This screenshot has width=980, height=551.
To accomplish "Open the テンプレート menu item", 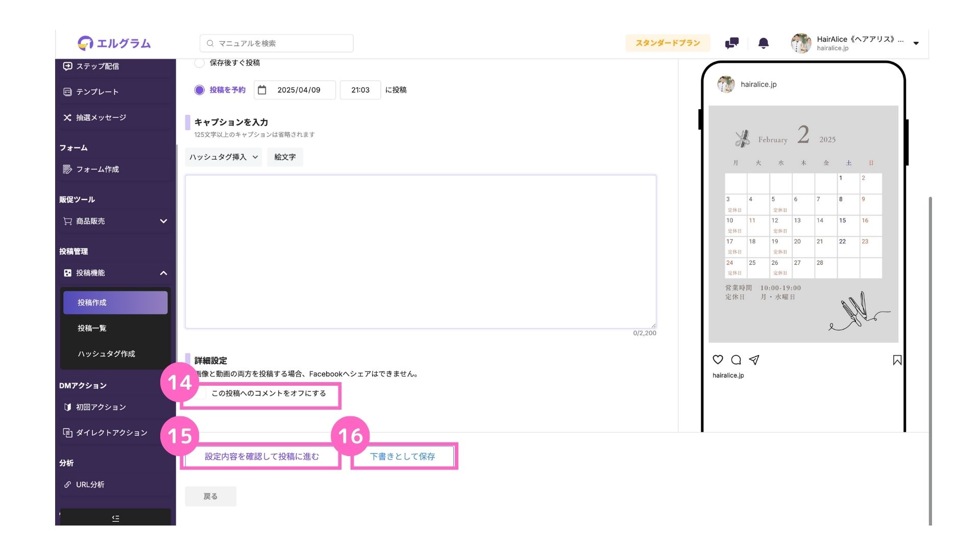I will coord(115,92).
